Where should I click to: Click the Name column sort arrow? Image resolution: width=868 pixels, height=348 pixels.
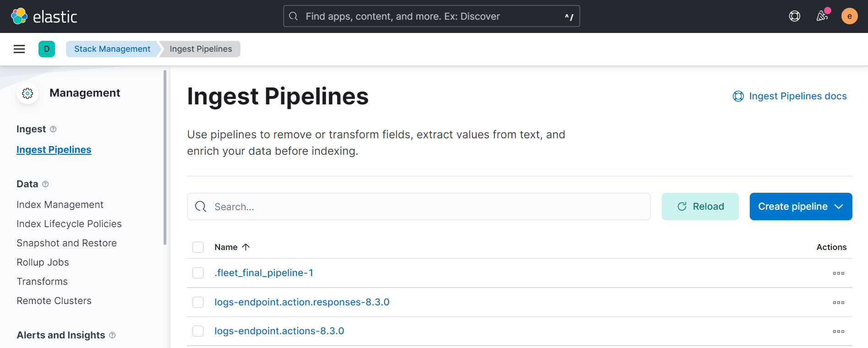246,247
